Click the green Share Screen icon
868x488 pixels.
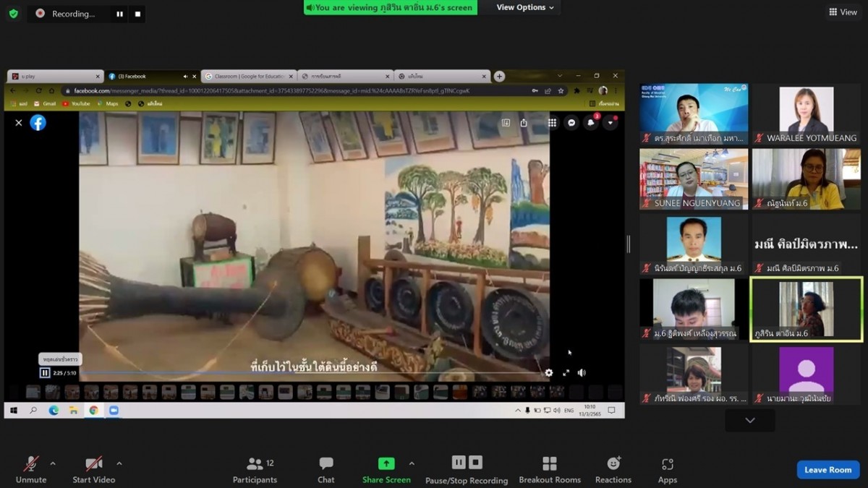[386, 464]
